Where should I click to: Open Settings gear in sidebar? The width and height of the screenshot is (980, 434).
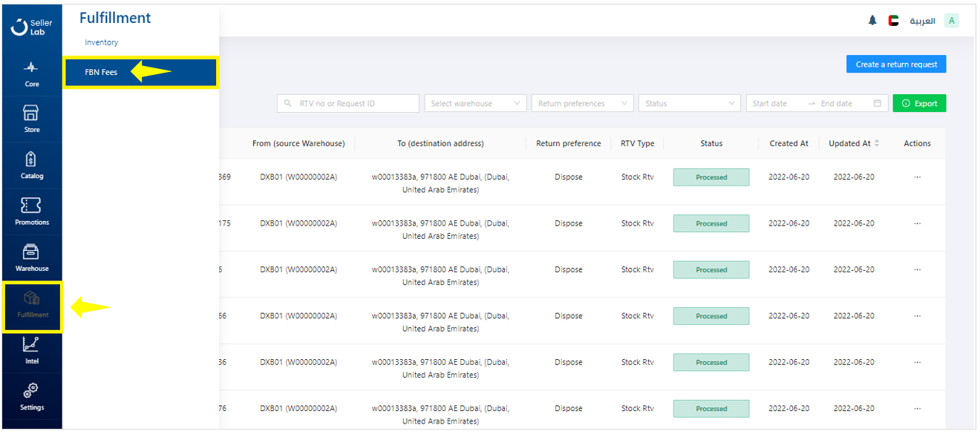[x=31, y=396]
